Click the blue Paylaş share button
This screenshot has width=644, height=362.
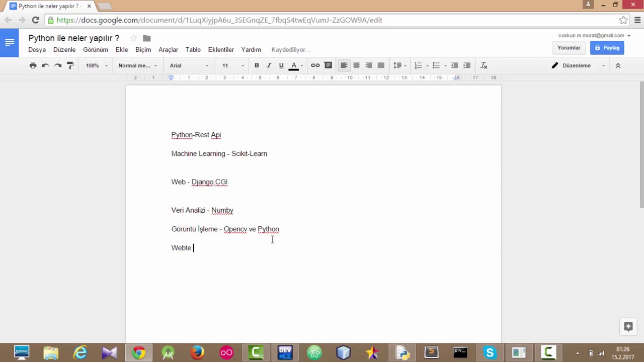[x=607, y=48]
